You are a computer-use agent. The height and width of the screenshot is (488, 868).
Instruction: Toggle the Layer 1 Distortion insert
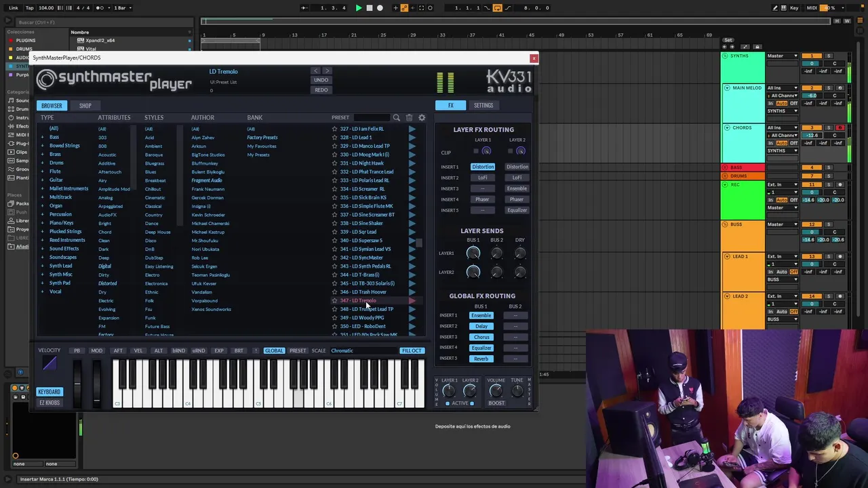click(x=483, y=167)
